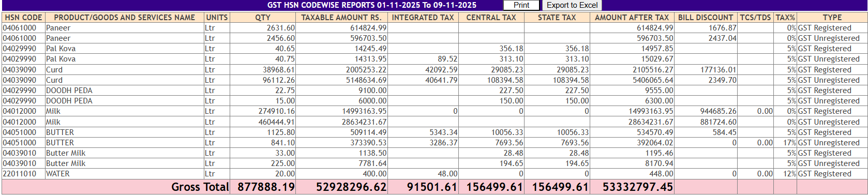Click the HSN CODE column header
This screenshot has width=868, height=195.
23,18
